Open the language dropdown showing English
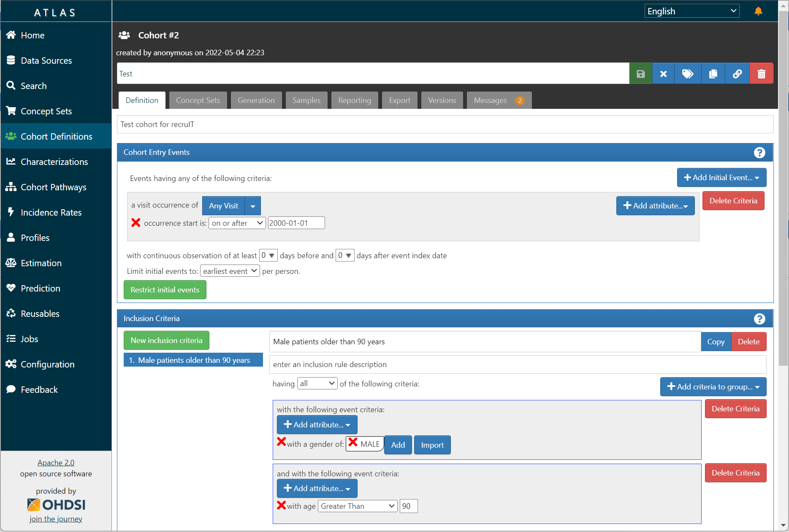The image size is (789, 532). point(692,11)
